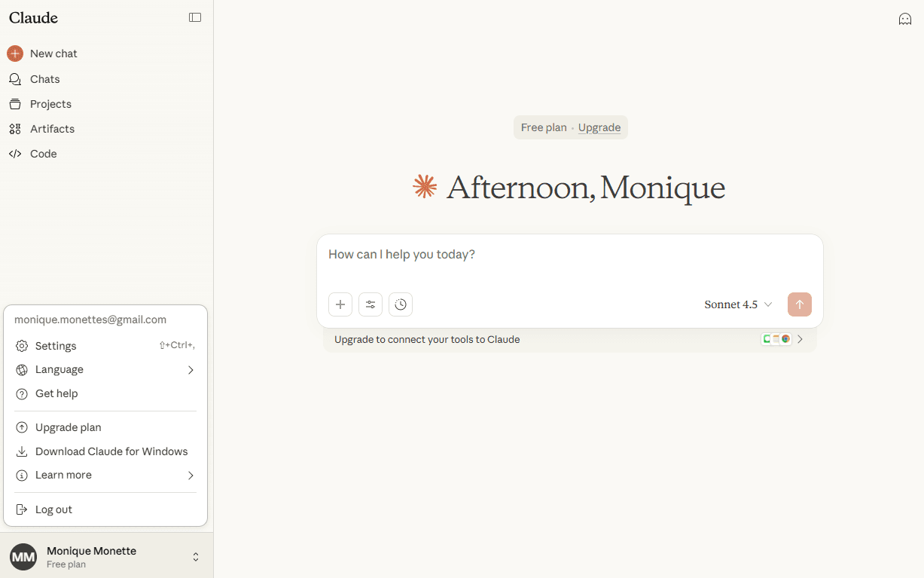This screenshot has height=578, width=924.
Task: Go to Artifacts in the sidebar
Action: [x=52, y=129]
